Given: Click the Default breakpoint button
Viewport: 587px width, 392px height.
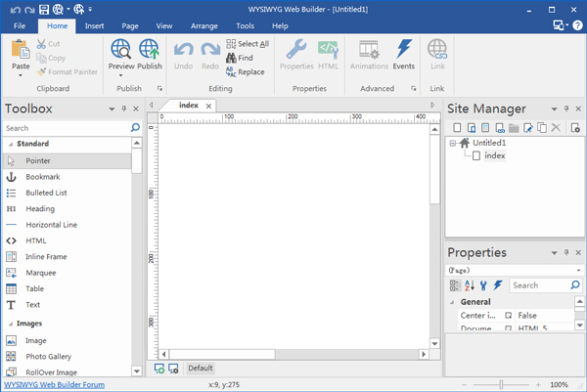Looking at the screenshot, I should tap(201, 369).
